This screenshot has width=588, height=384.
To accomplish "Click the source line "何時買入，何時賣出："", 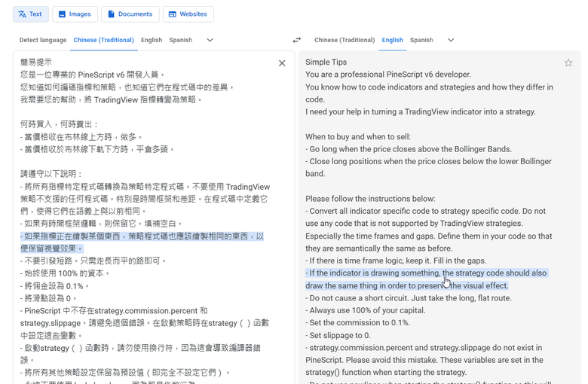I will [60, 124].
